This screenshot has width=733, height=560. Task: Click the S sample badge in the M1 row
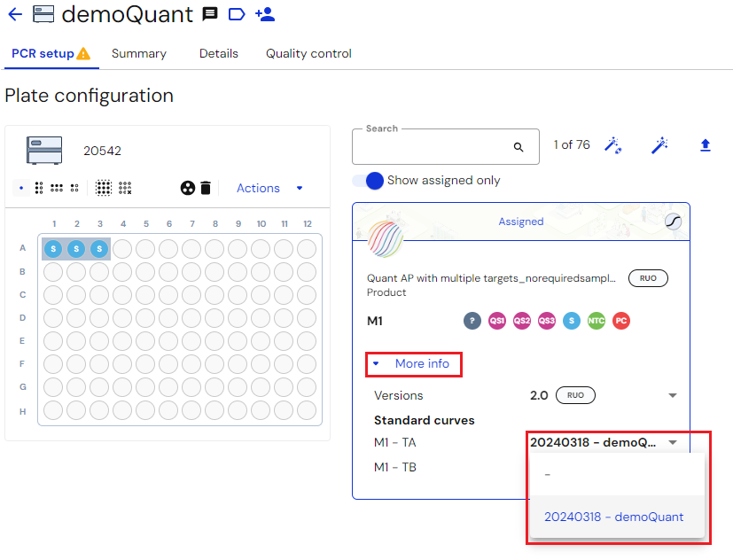click(x=571, y=321)
